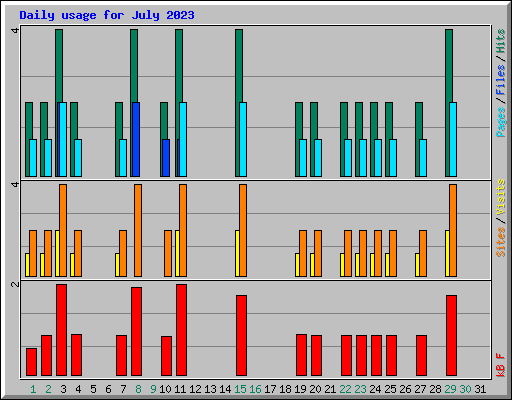Click the 'Hits' legend label
Image resolution: width=512 pixels, height=400 pixels.
click(501, 41)
